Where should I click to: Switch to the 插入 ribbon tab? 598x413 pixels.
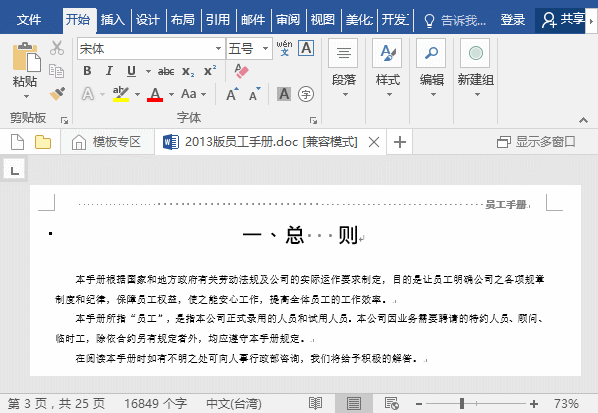pyautogui.click(x=113, y=19)
